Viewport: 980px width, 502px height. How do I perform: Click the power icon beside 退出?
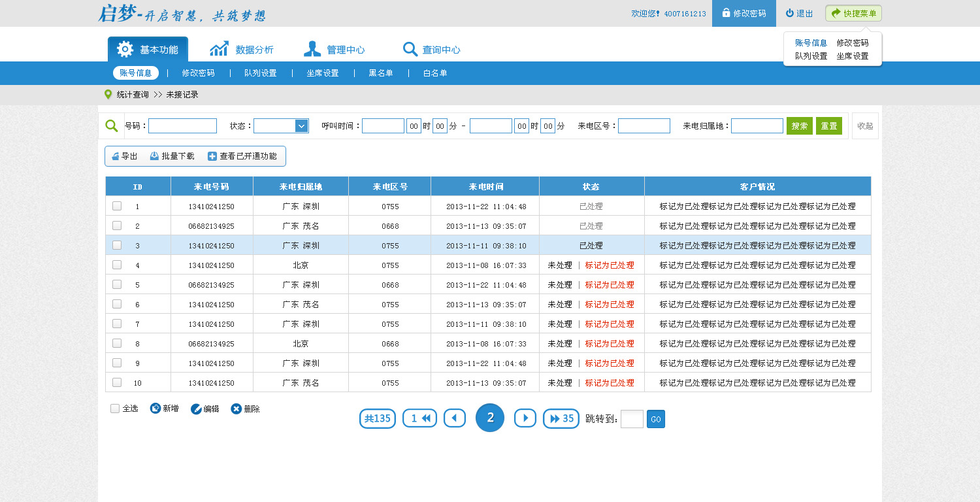point(789,13)
